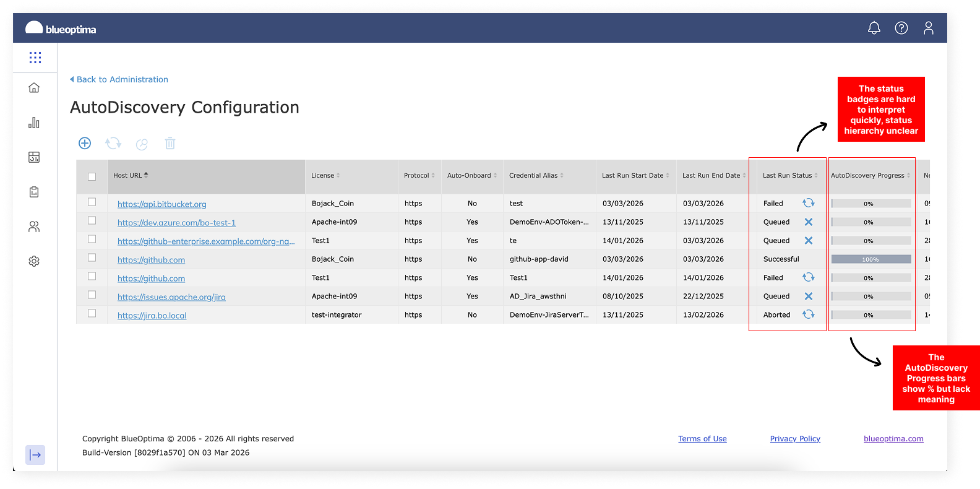Screen dimensions: 980x489
Task: Tick the select-all checkbox in table header
Action: 92,176
